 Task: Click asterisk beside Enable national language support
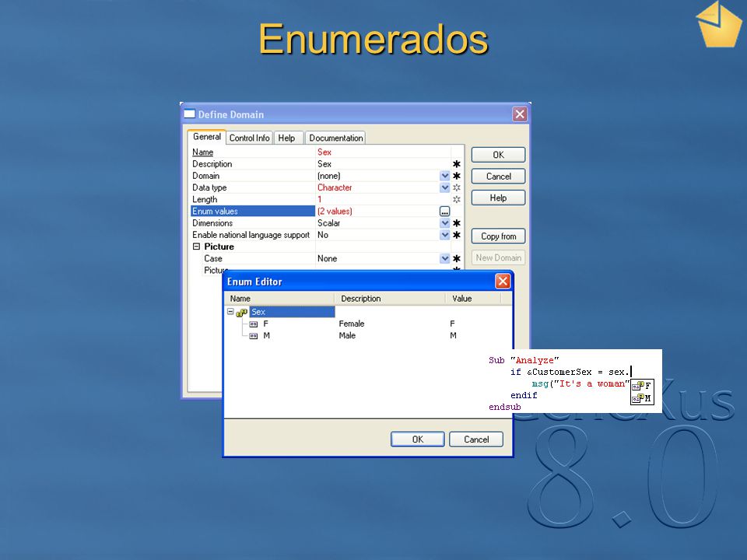coord(457,235)
